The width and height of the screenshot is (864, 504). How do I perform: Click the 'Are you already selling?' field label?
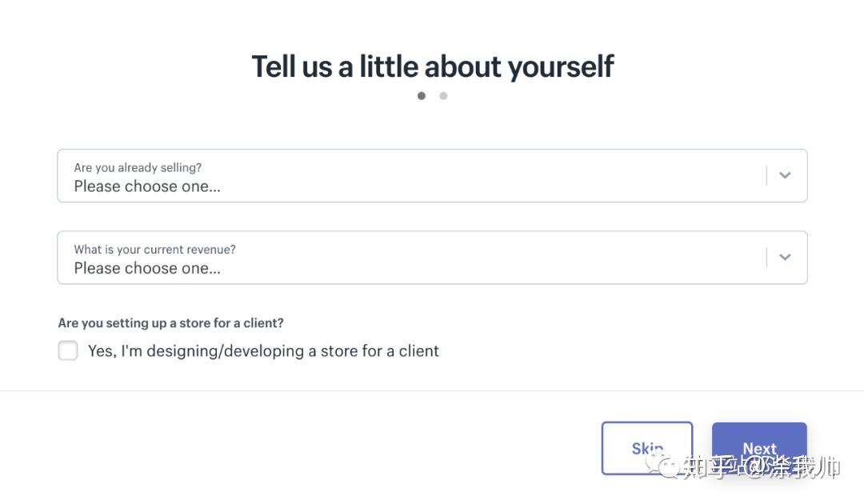(138, 167)
